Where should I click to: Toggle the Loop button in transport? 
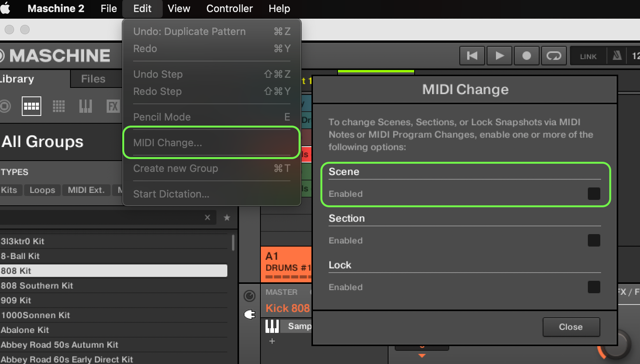click(x=554, y=56)
